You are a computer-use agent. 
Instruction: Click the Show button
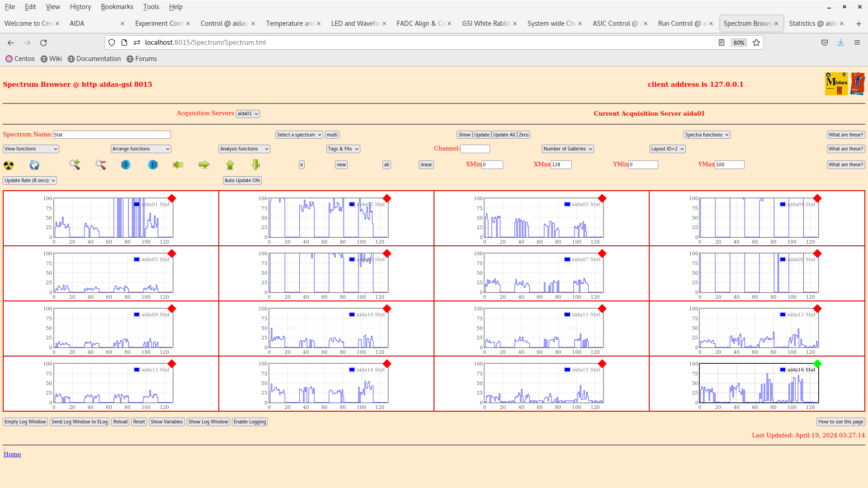click(464, 135)
